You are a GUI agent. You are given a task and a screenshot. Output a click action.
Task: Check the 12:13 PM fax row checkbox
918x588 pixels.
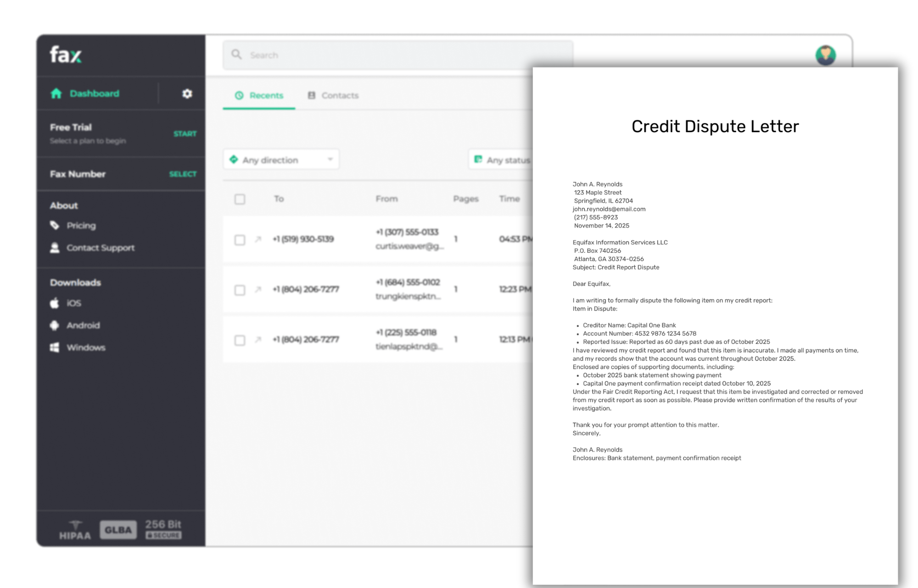[x=240, y=340]
